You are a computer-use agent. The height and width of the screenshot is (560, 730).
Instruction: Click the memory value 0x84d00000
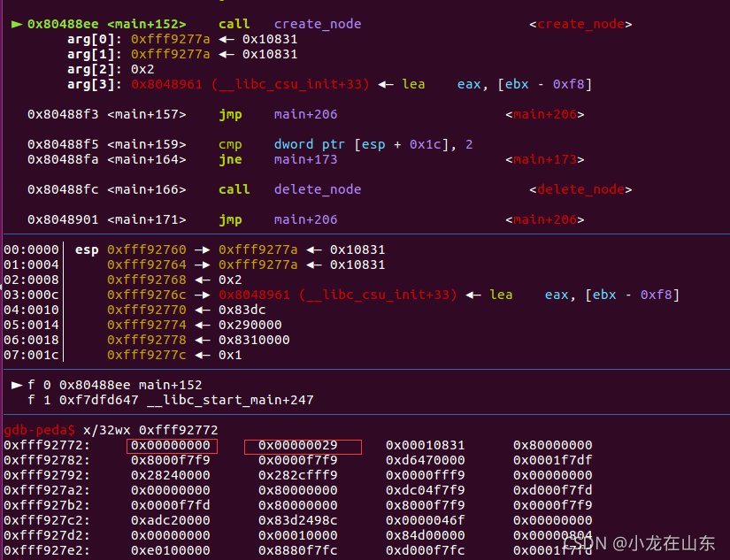425,536
